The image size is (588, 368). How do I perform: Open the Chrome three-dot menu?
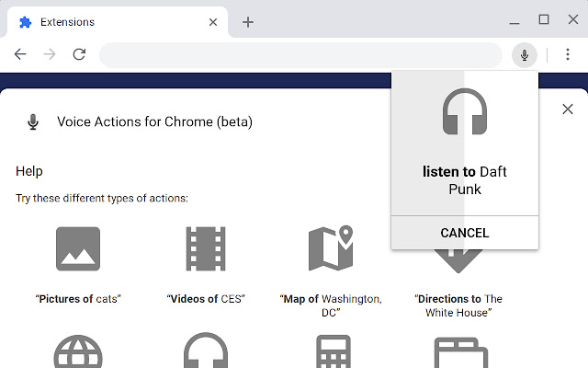coord(569,55)
